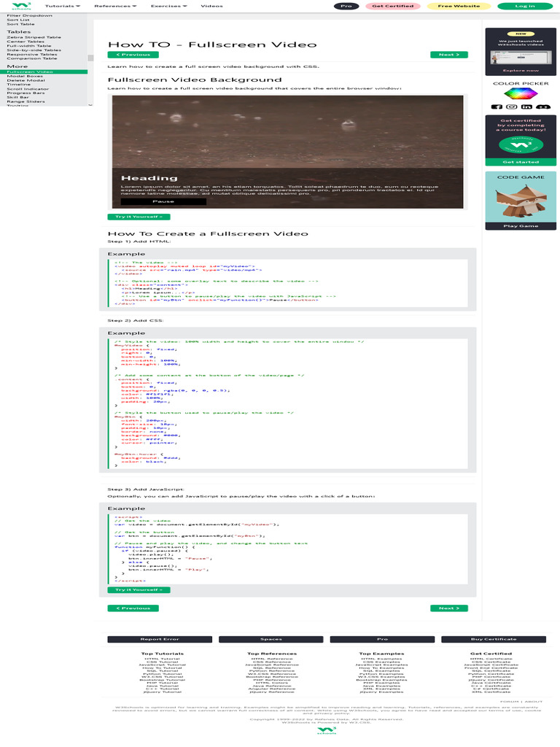Click the Spaces footer button
560x747 pixels.
point(271,639)
